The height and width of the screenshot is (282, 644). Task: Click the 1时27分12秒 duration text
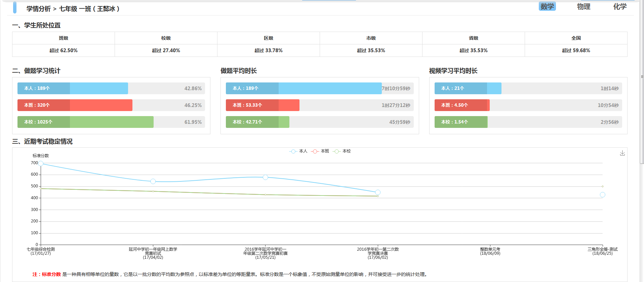click(396, 105)
